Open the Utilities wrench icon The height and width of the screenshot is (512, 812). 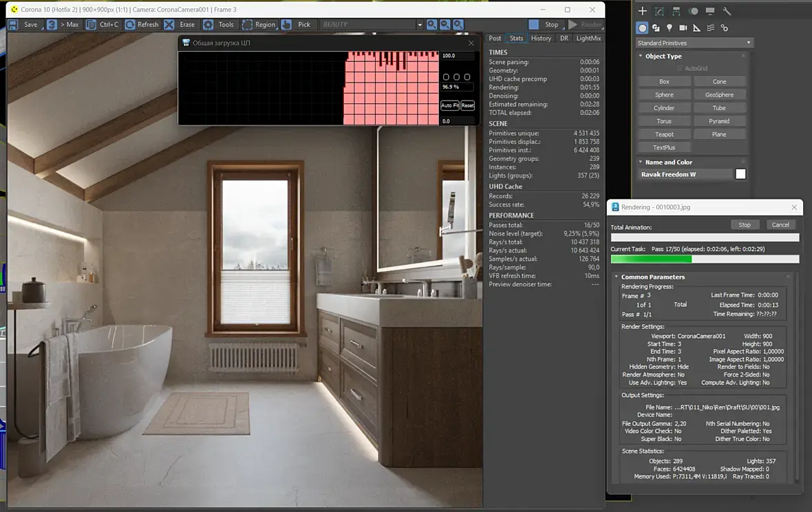[727, 11]
